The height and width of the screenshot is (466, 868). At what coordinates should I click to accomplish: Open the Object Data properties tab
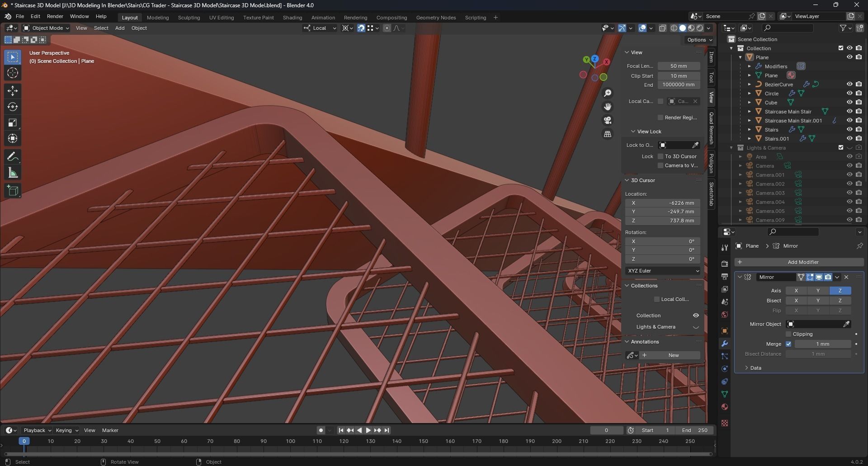click(725, 394)
